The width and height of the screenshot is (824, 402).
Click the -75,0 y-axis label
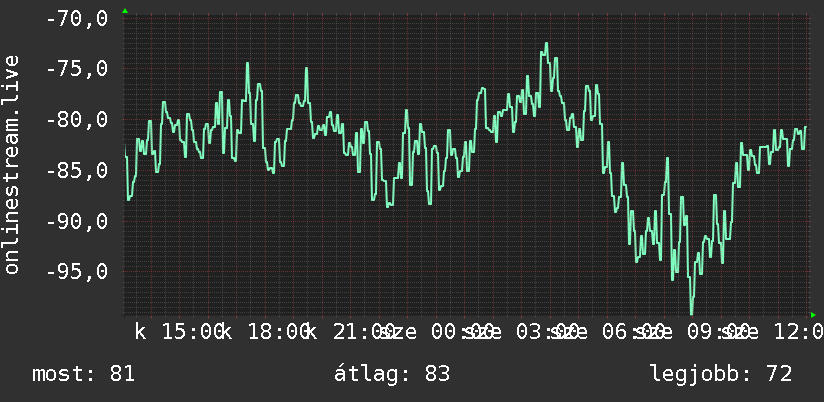(77, 69)
